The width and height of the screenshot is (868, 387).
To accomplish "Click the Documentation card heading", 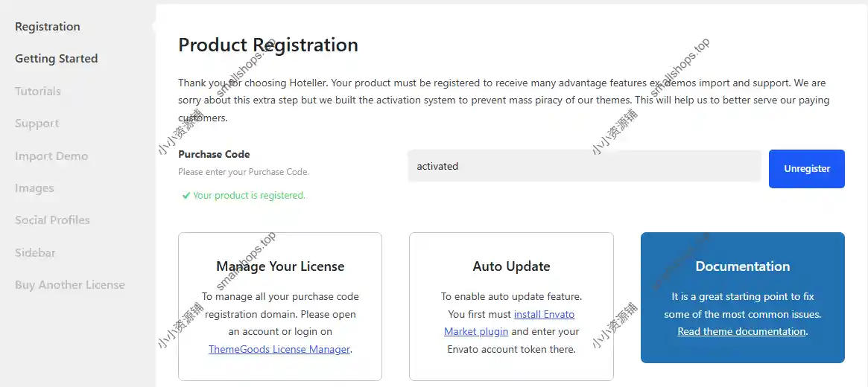I will [742, 266].
